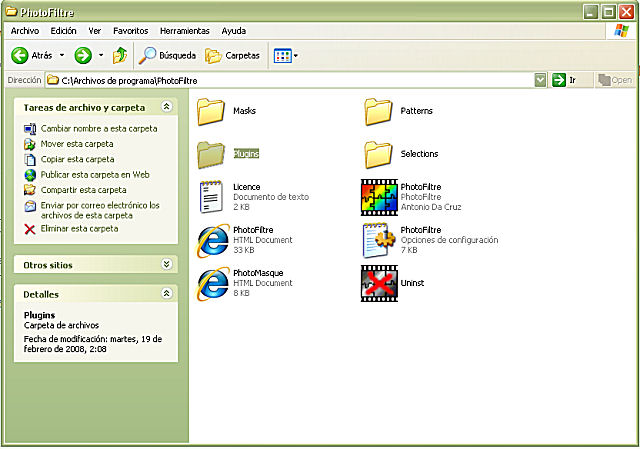The height and width of the screenshot is (449, 640).
Task: Click the Compartir esta carpeta icon
Action: [x=30, y=190]
